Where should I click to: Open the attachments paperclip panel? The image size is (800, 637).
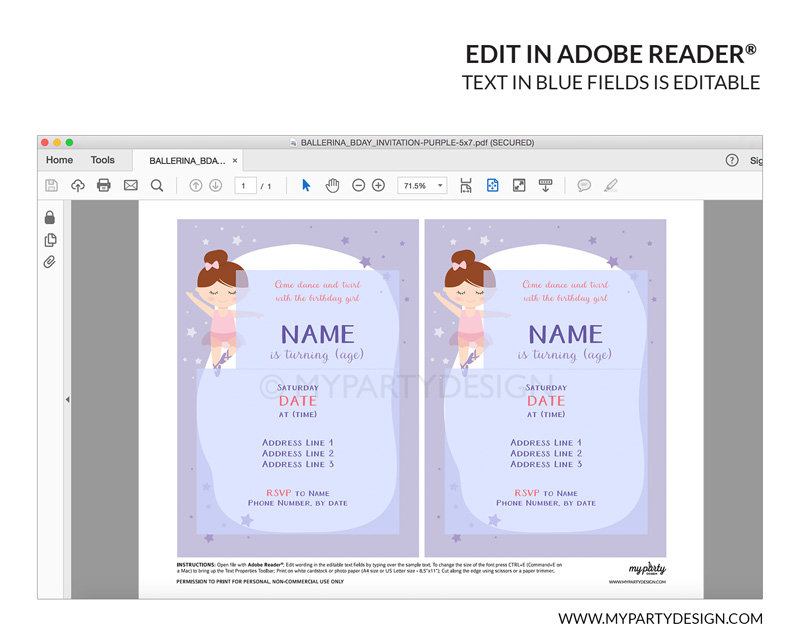pyautogui.click(x=50, y=262)
